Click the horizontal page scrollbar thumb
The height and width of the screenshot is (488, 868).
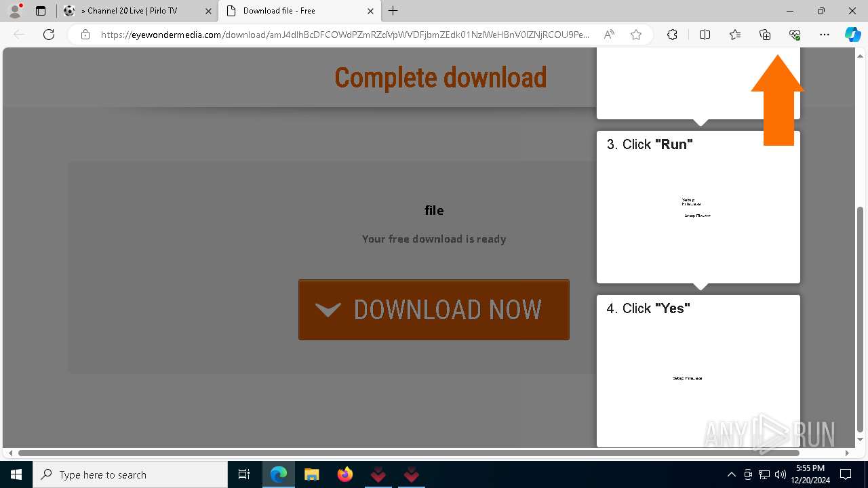click(x=408, y=453)
